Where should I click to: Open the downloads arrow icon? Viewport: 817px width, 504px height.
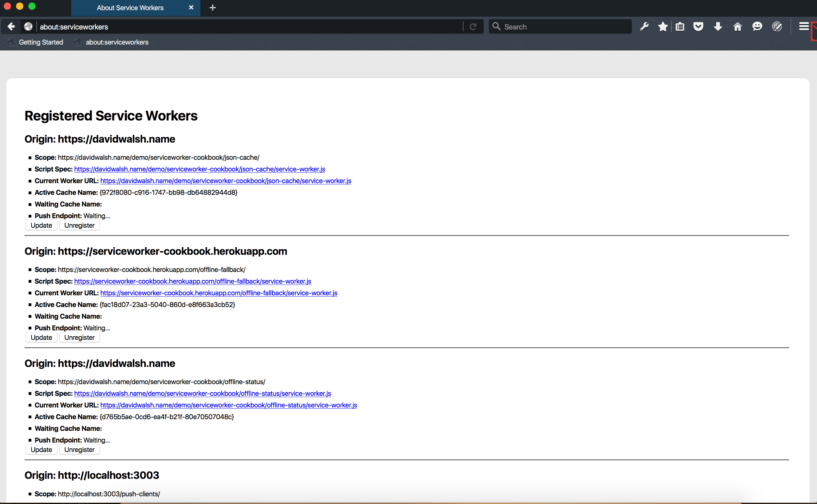coord(718,27)
